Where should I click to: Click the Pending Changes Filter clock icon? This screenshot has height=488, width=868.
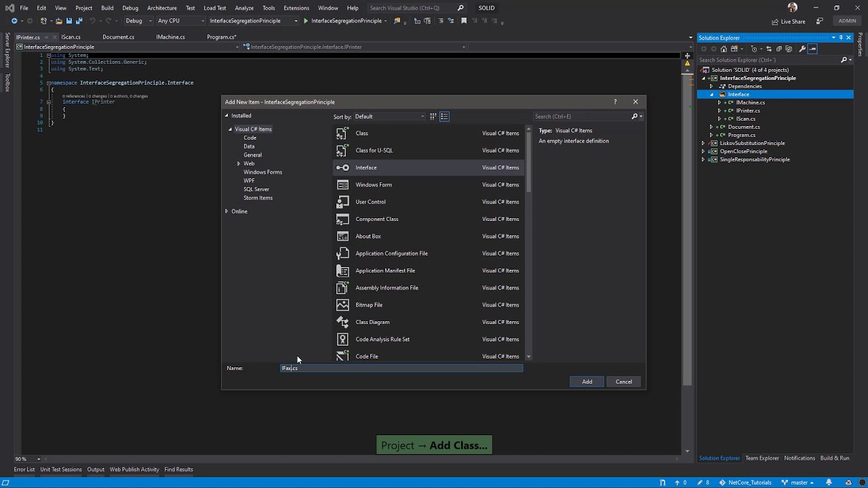coord(754,49)
